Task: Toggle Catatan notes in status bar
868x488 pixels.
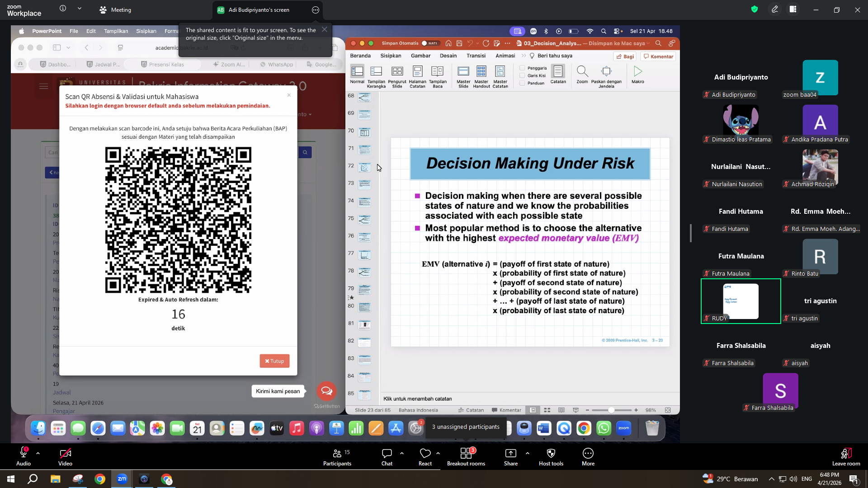Action: pos(471,410)
